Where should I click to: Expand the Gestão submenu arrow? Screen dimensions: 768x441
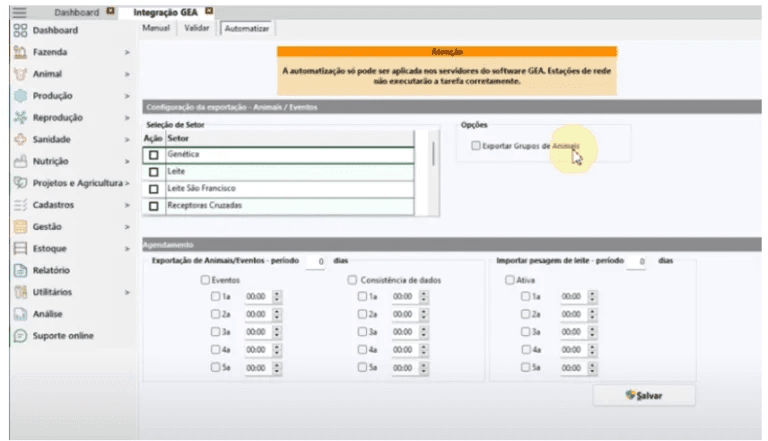tap(127, 226)
